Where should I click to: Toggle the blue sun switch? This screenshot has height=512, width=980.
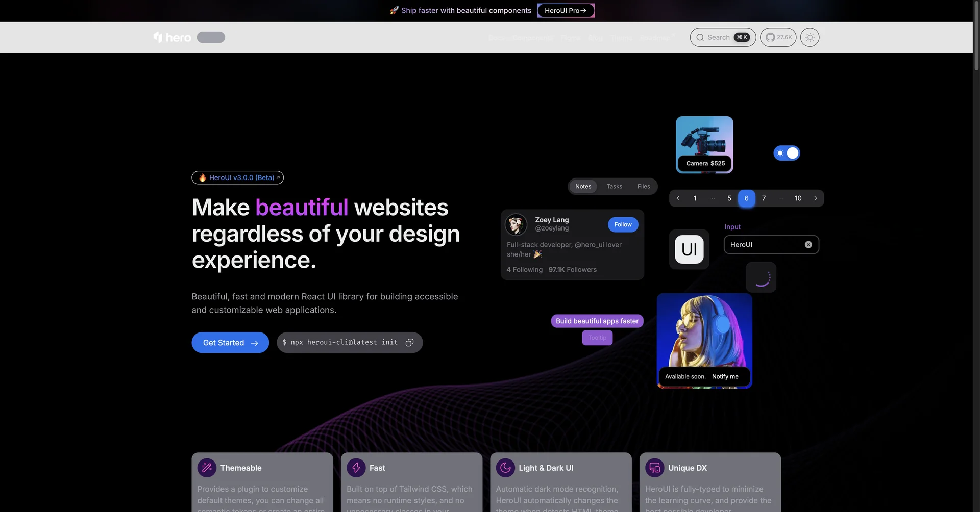[x=787, y=153]
